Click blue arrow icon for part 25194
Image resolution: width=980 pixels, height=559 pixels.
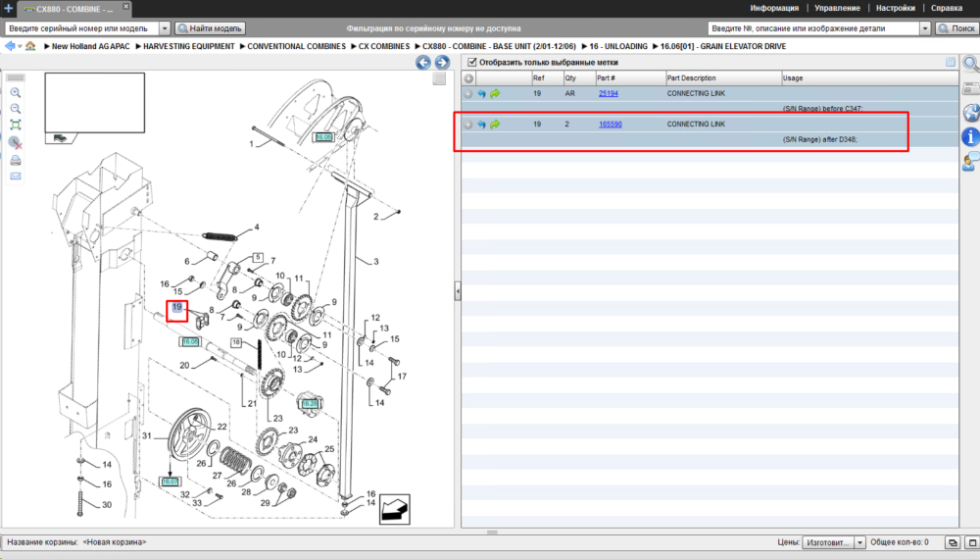click(481, 94)
